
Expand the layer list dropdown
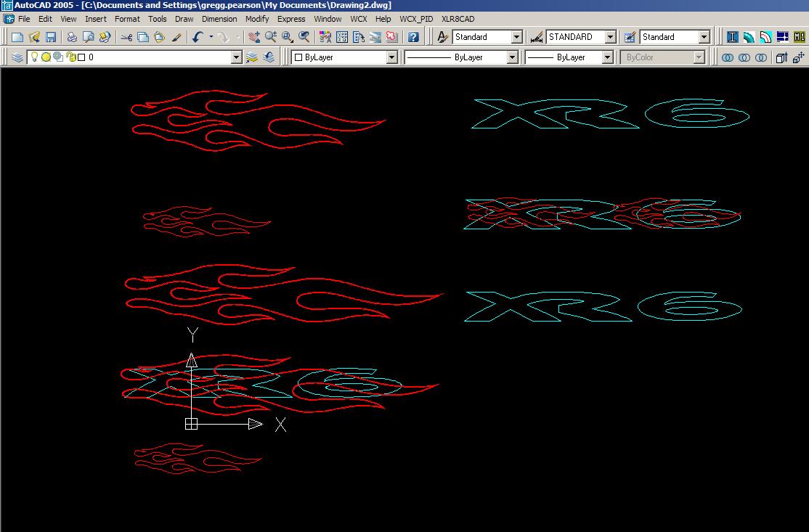click(x=236, y=57)
